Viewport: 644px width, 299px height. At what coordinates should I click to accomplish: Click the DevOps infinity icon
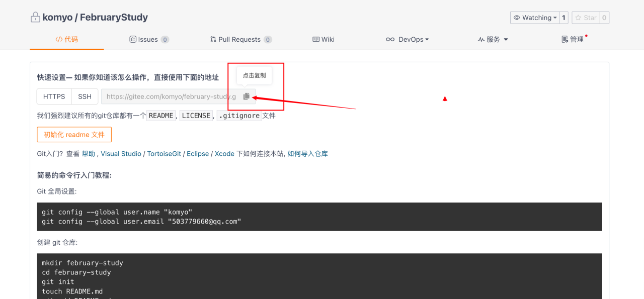click(390, 39)
